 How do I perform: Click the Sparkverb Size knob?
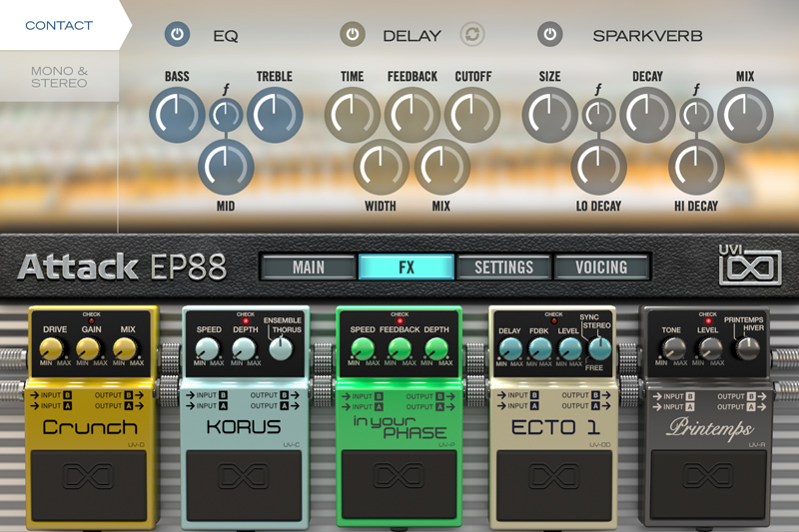pyautogui.click(x=549, y=115)
